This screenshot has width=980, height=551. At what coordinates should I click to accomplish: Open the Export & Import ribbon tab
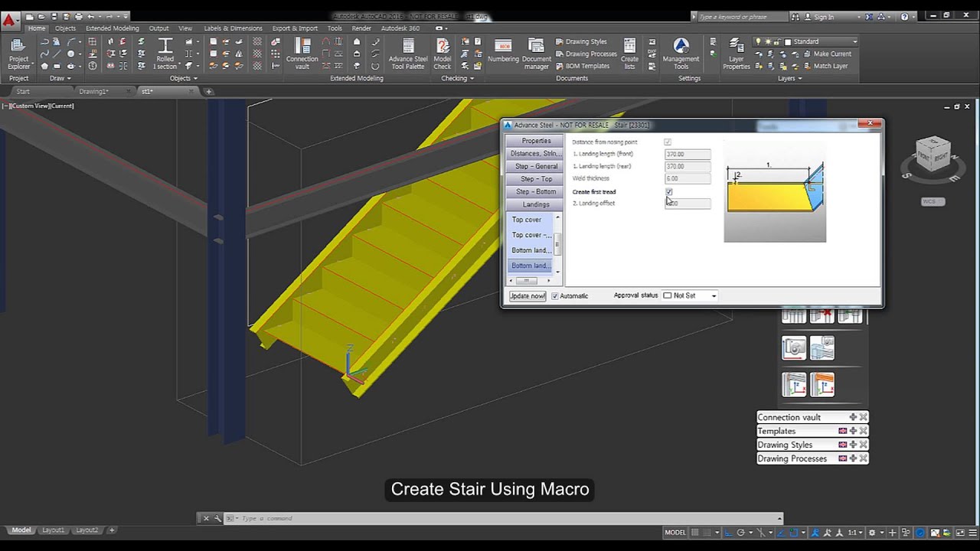(295, 28)
